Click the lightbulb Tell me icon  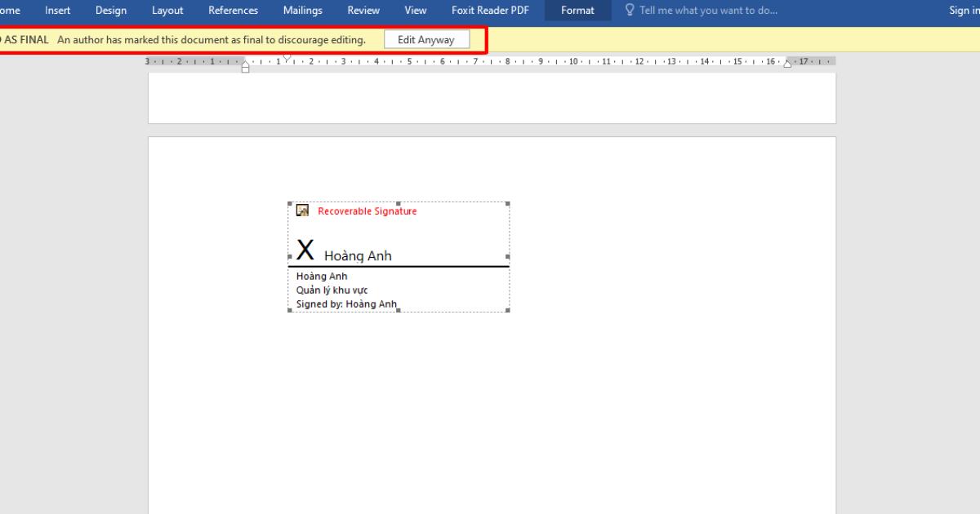[x=630, y=11]
